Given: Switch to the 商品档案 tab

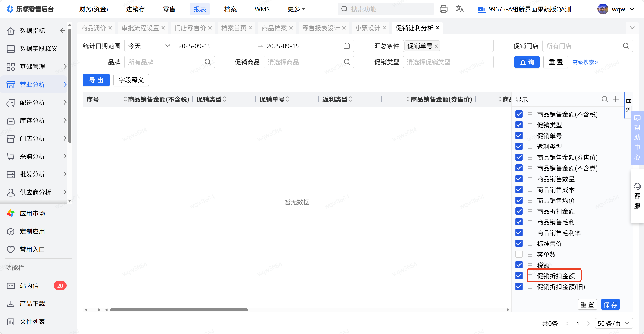Looking at the screenshot, I should 274,28.
